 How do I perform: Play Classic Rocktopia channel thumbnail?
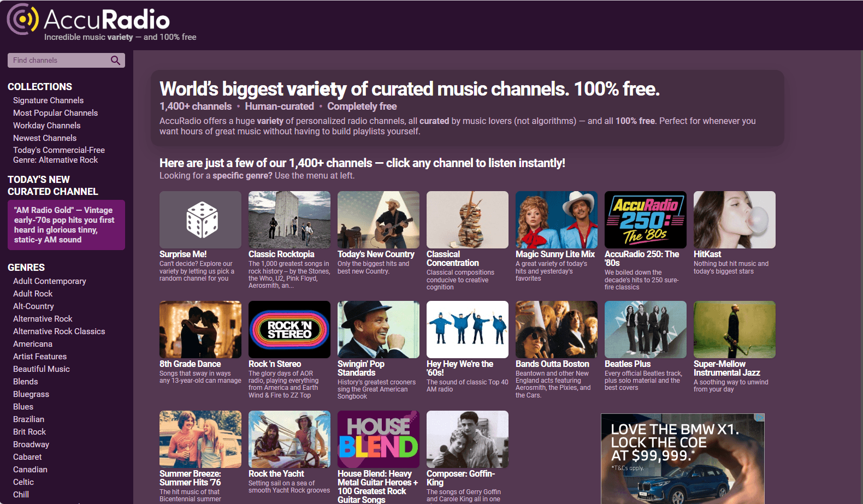click(x=289, y=220)
